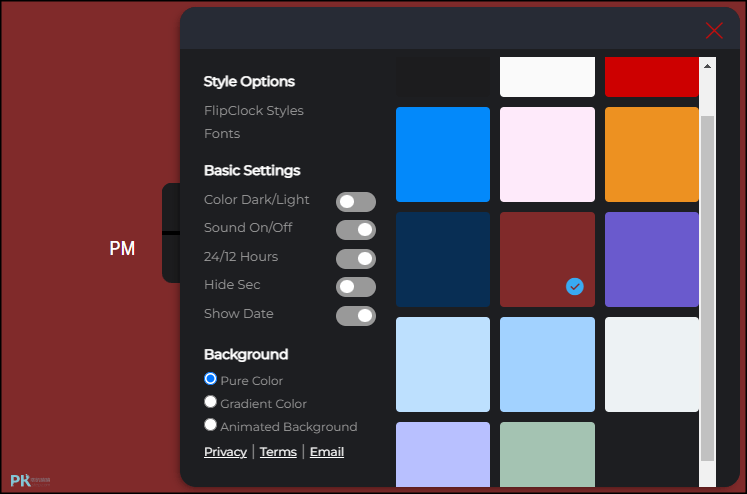Toggle Sound On/Off switch
The width and height of the screenshot is (747, 494).
click(356, 230)
